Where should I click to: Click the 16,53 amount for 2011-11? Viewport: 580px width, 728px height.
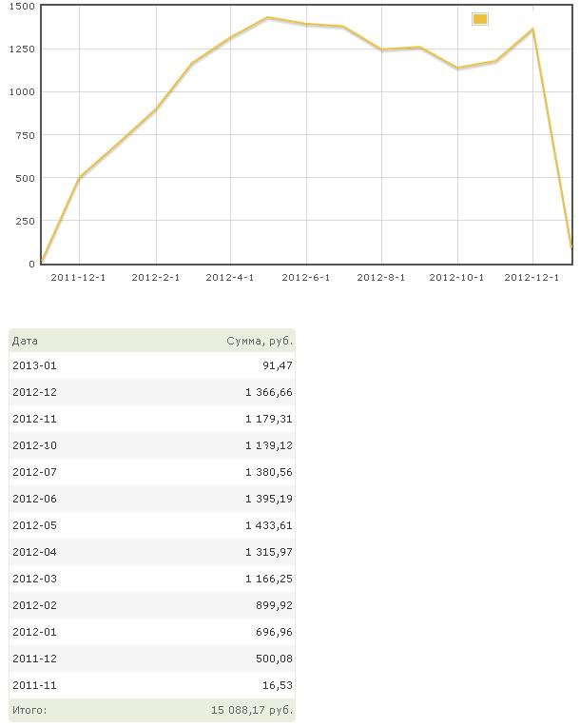[x=277, y=685]
